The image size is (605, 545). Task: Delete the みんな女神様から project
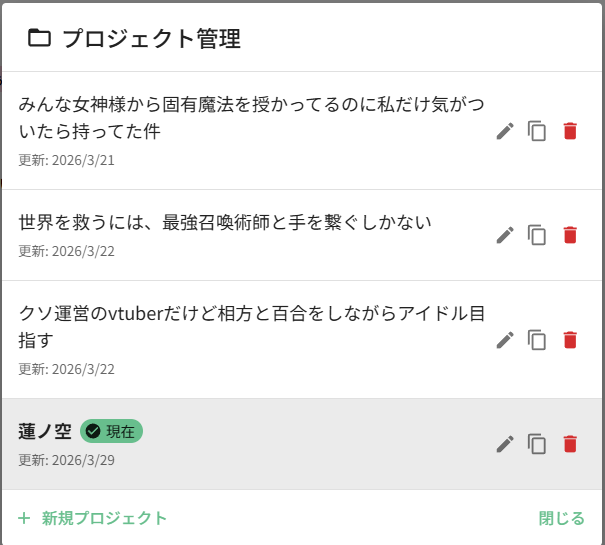(570, 131)
